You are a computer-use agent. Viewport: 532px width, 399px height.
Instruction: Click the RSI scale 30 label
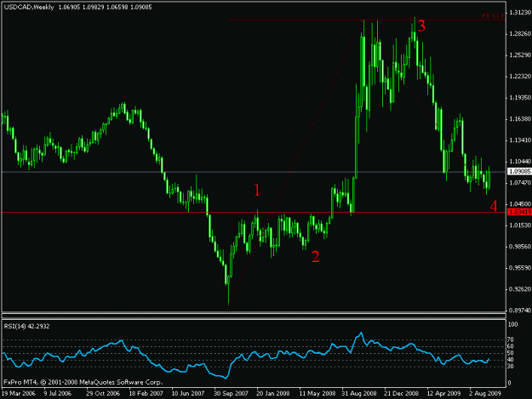(511, 367)
